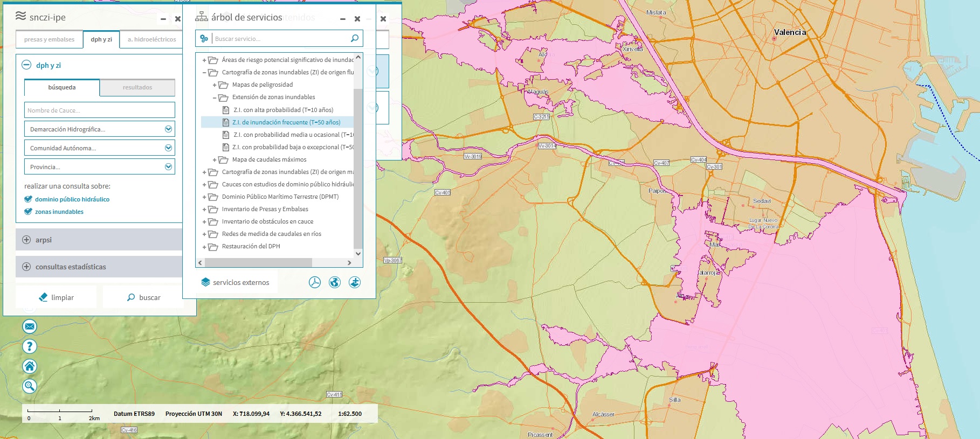980x439 pixels.
Task: Close the árbol de servicios panel
Action: (357, 19)
